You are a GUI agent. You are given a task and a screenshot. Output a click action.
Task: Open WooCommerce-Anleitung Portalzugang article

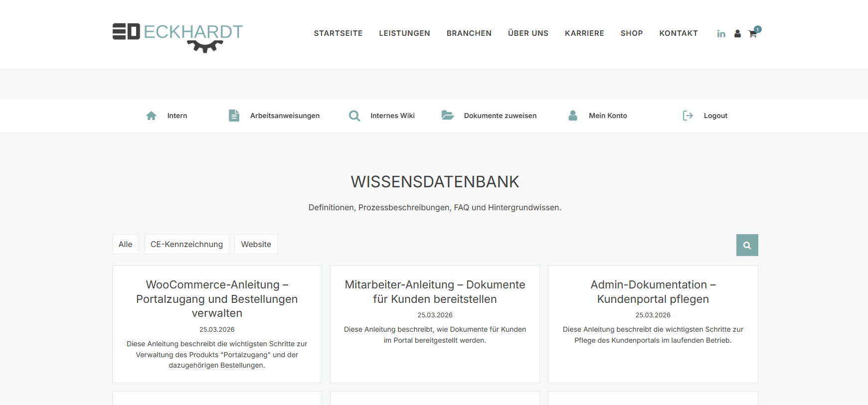click(x=217, y=298)
